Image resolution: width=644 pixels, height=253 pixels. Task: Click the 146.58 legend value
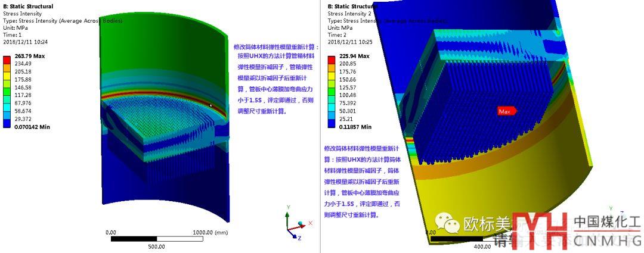pos(23,88)
